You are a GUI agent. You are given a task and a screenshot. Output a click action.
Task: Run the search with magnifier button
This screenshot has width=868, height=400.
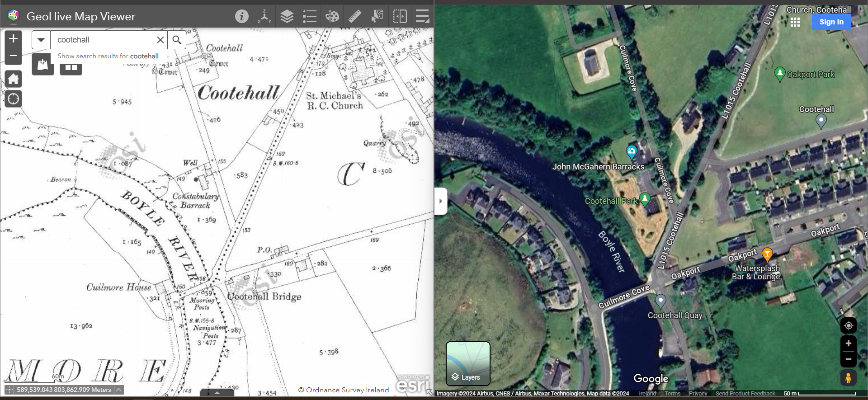click(x=177, y=40)
